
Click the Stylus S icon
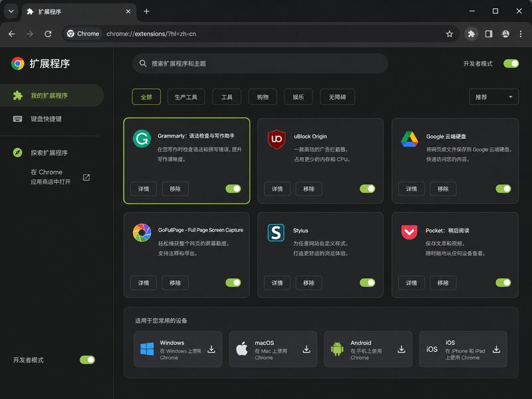(276, 233)
